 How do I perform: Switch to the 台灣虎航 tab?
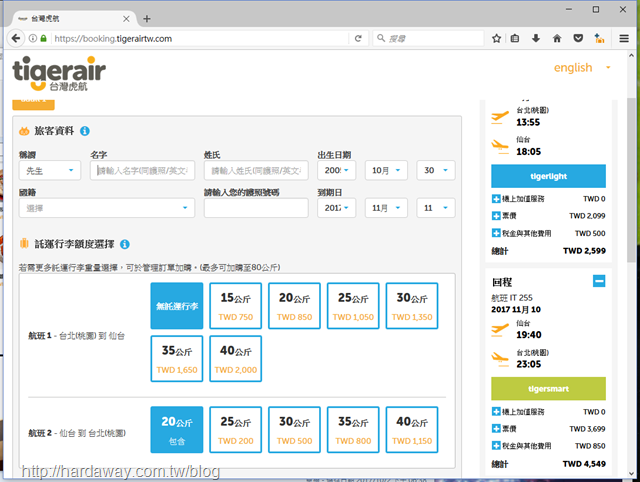71,19
